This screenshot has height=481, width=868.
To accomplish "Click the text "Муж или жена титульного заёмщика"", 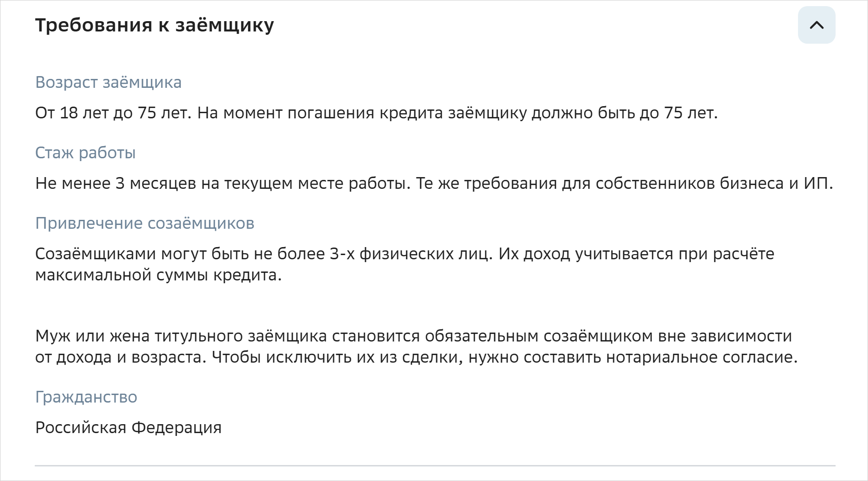I will pos(181,336).
